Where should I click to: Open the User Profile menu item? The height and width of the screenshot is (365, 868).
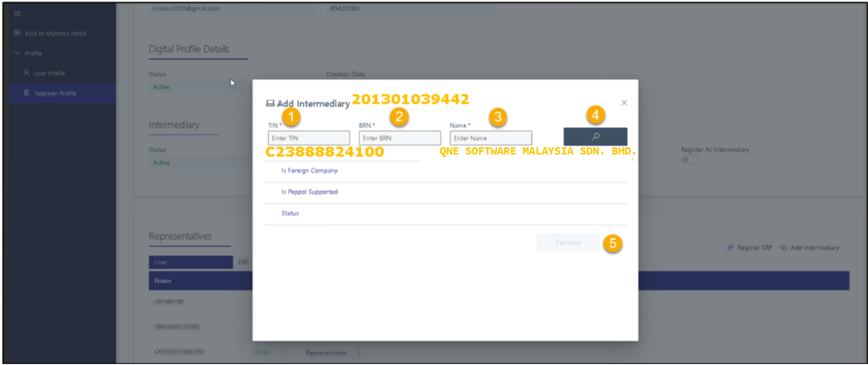pyautogui.click(x=49, y=73)
